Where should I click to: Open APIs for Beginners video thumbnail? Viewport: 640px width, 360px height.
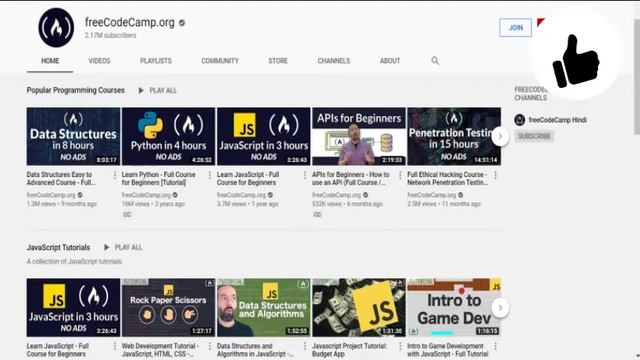point(359,136)
